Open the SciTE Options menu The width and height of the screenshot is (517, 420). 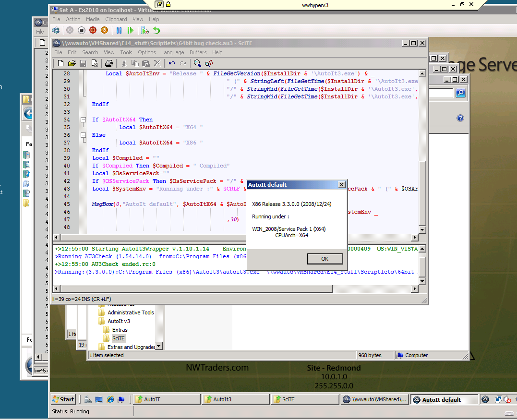point(147,52)
